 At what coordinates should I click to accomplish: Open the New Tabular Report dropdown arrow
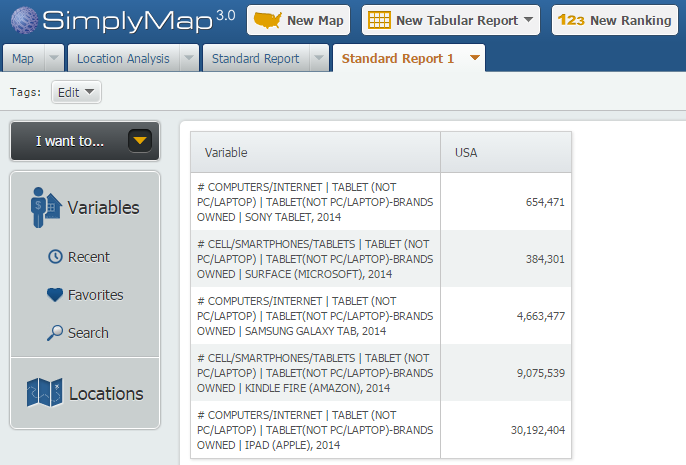[x=528, y=20]
